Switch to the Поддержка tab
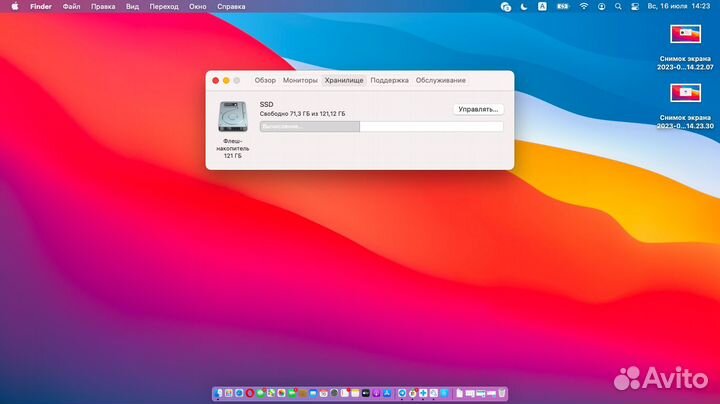This screenshot has height=404, width=720. (x=389, y=80)
